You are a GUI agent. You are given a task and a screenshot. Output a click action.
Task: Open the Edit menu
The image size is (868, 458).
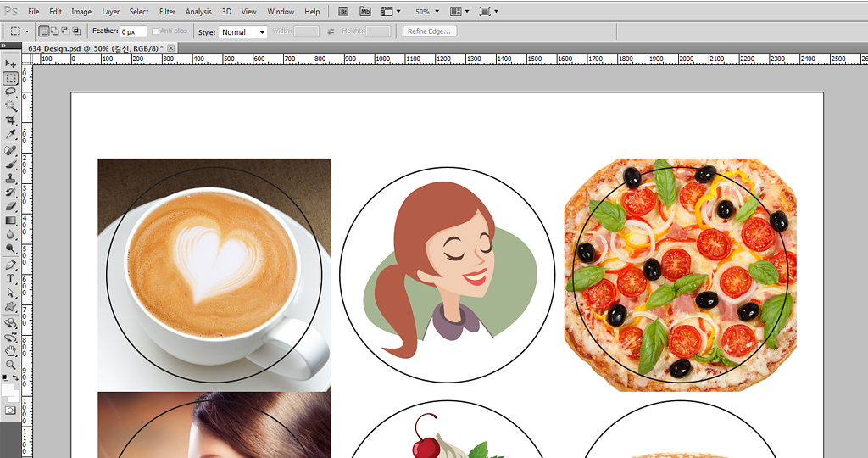click(55, 12)
